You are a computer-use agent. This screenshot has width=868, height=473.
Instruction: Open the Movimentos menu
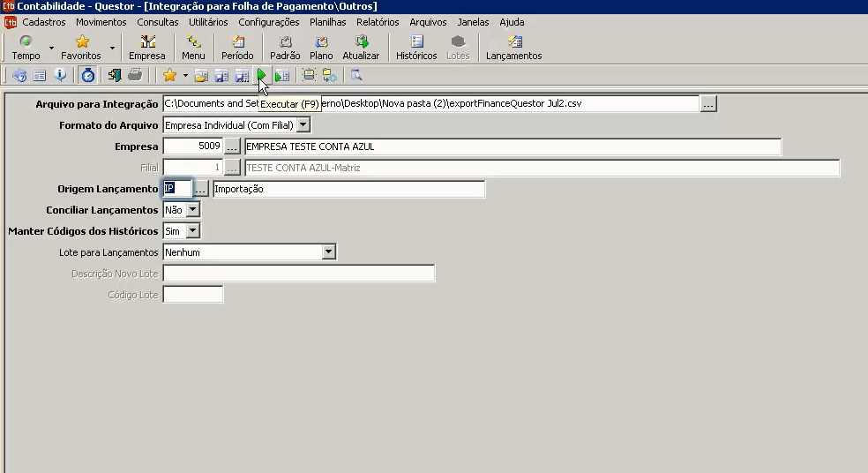[x=101, y=22]
